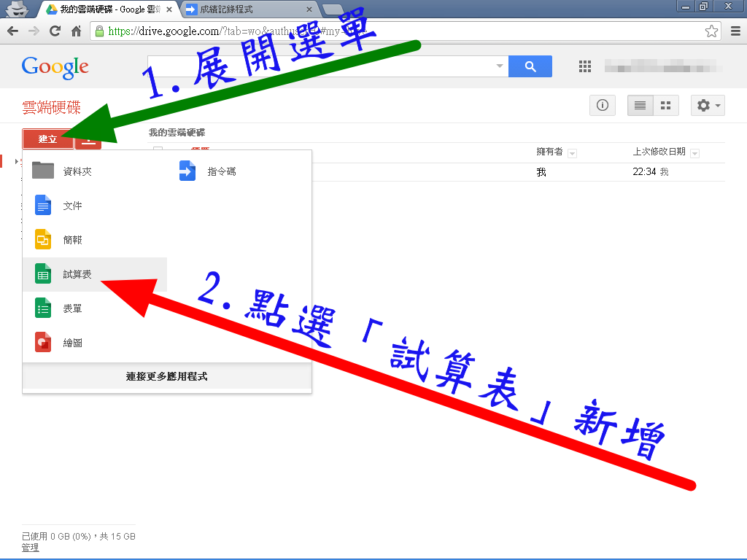Click the blue script arrow icon
The image size is (747, 560).
(x=187, y=171)
